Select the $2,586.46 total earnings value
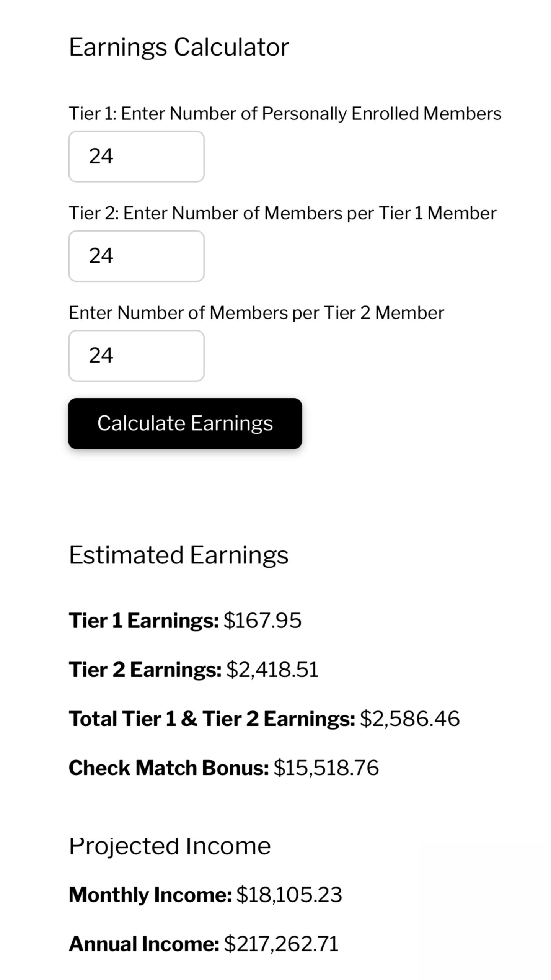 point(409,719)
